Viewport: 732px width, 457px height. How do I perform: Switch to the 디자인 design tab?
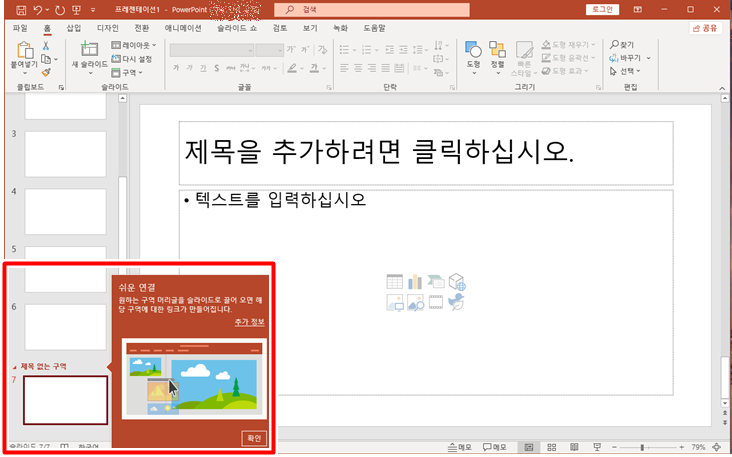(108, 28)
